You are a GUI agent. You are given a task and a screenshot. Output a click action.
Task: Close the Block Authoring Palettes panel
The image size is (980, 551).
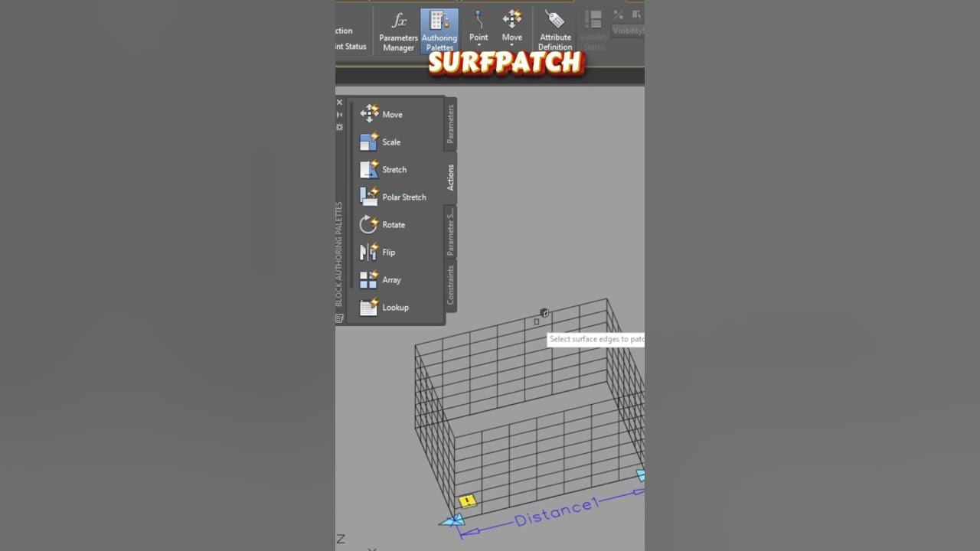pyautogui.click(x=339, y=102)
